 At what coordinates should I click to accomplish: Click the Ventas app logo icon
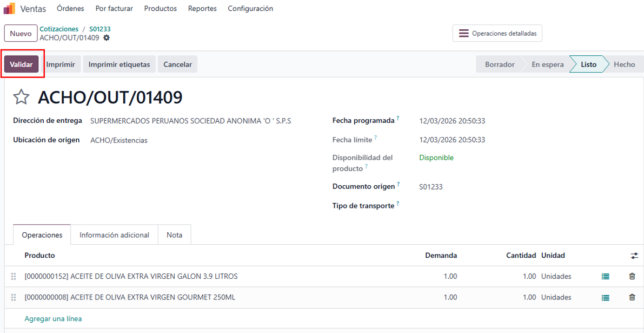click(9, 9)
